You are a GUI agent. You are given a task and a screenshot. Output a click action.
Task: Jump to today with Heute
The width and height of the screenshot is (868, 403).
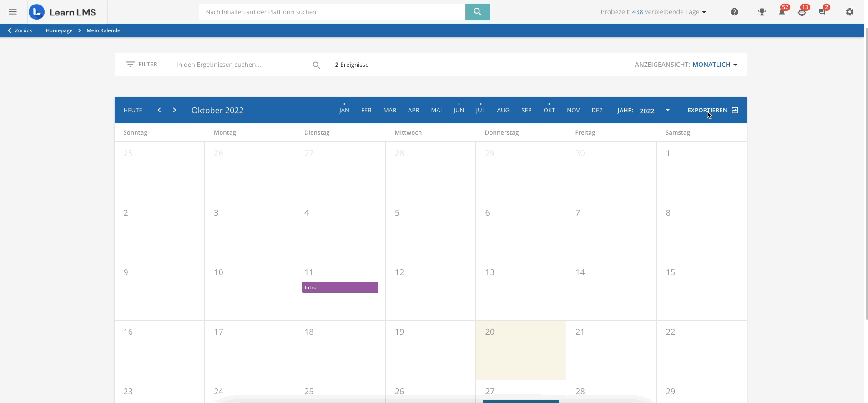[133, 110]
